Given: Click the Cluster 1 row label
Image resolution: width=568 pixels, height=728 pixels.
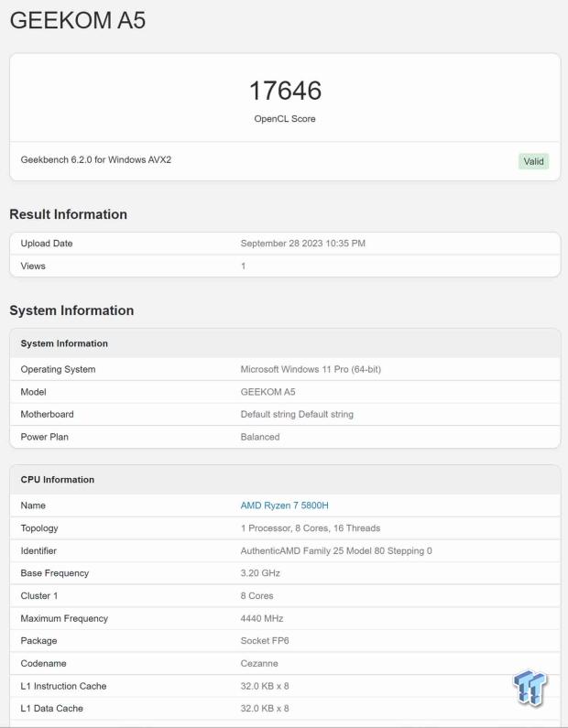Looking at the screenshot, I should (39, 596).
